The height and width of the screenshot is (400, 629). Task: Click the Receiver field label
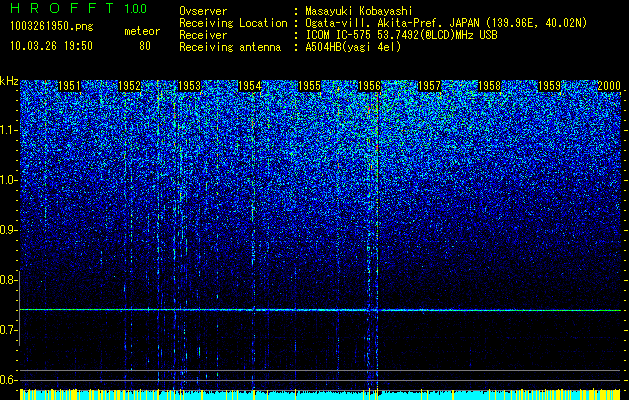203,35
